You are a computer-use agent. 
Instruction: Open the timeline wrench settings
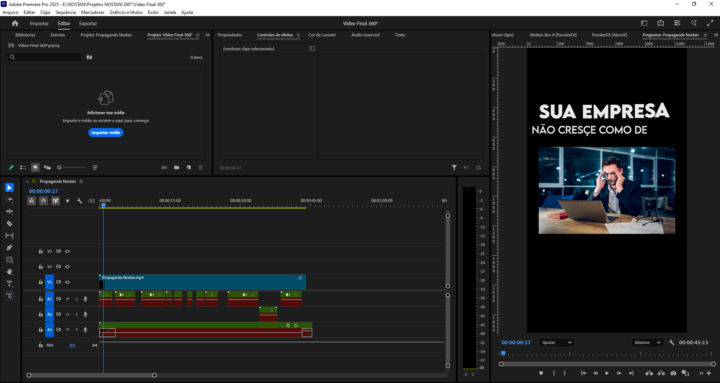79,201
